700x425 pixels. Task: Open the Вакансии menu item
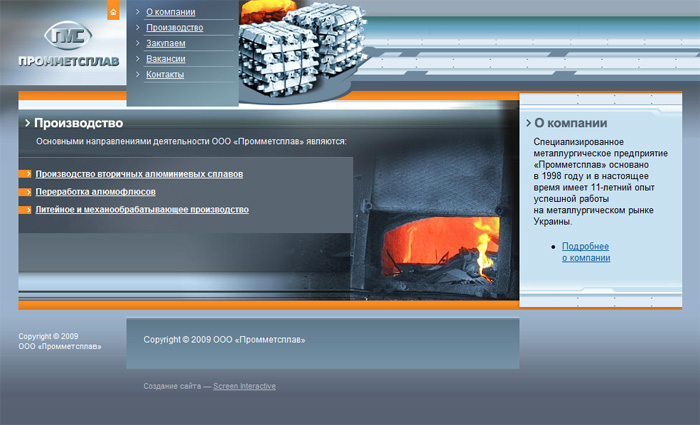pos(166,59)
